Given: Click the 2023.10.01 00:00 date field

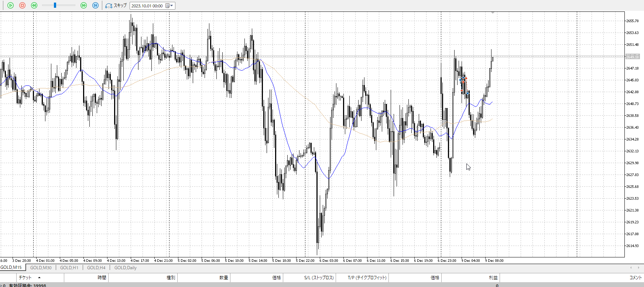Looking at the screenshot, I should [147, 6].
